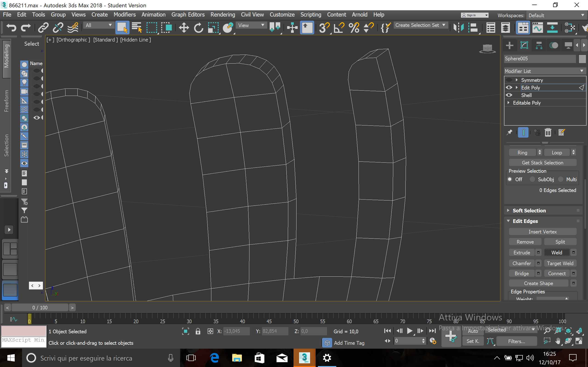Screen dimensions: 588x367
Task: Click the Target Weld button
Action: (x=560, y=263)
